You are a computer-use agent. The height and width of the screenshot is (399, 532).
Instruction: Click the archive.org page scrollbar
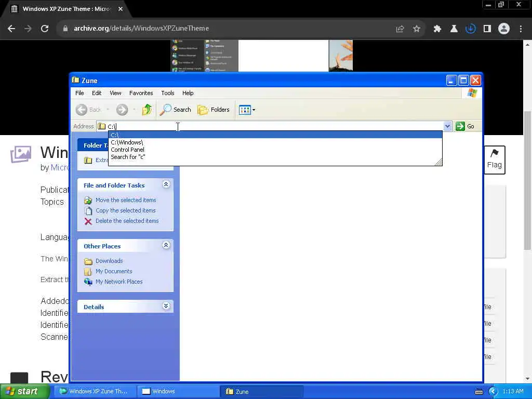[x=528, y=180]
